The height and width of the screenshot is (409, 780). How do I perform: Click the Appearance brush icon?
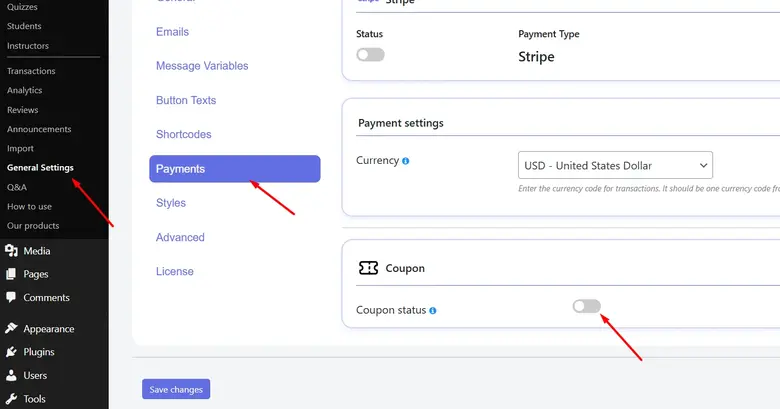tap(11, 328)
